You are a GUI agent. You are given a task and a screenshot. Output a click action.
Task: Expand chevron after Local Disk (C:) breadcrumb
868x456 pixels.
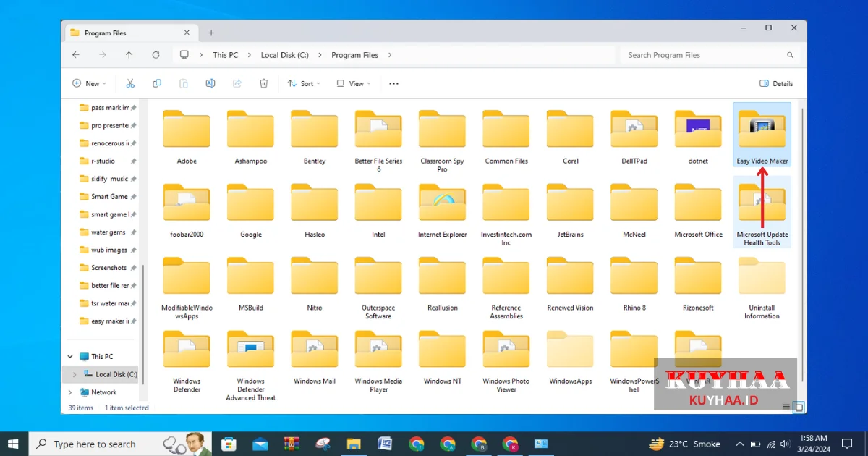coord(320,55)
